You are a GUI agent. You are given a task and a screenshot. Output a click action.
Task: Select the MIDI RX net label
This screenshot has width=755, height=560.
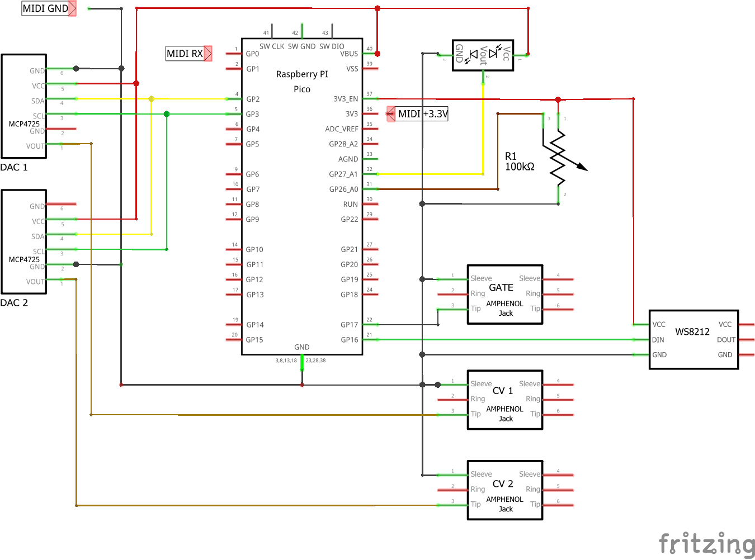pyautogui.click(x=185, y=54)
